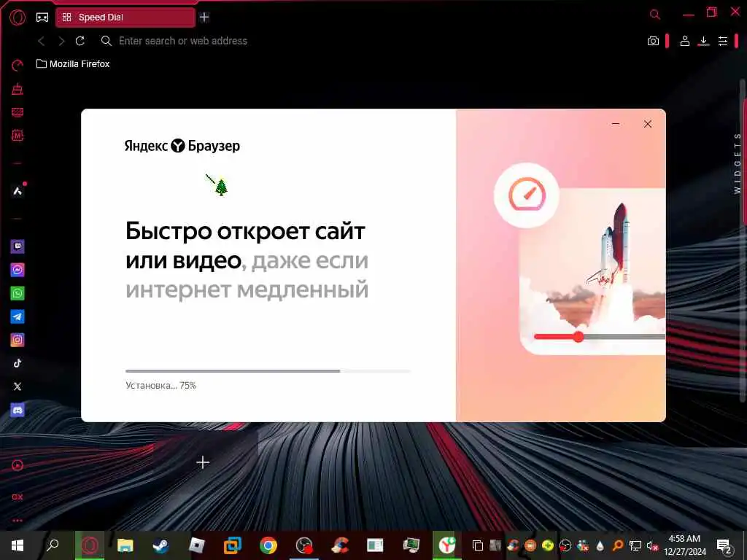Launch Roblox from the taskbar
The height and width of the screenshot is (560, 747).
(x=196, y=545)
